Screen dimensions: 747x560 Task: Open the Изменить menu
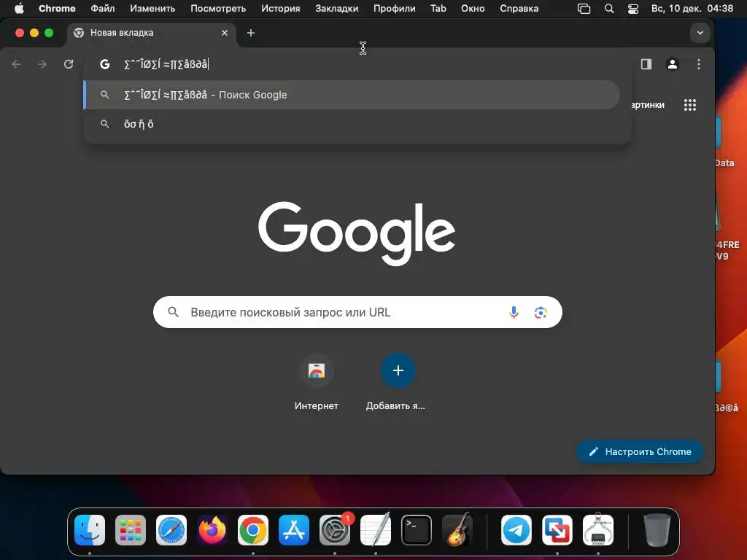click(x=152, y=8)
